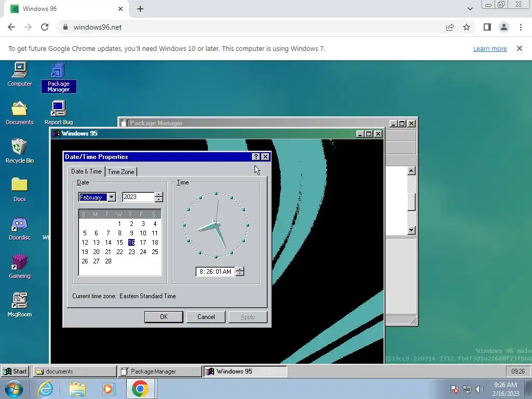532x399 pixels.
Task: Follow the Learn more link
Action: pyautogui.click(x=490, y=48)
